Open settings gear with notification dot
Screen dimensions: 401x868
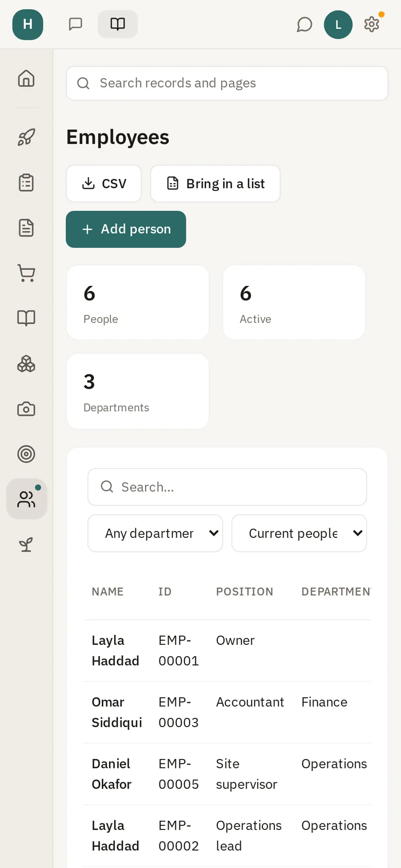point(372,24)
